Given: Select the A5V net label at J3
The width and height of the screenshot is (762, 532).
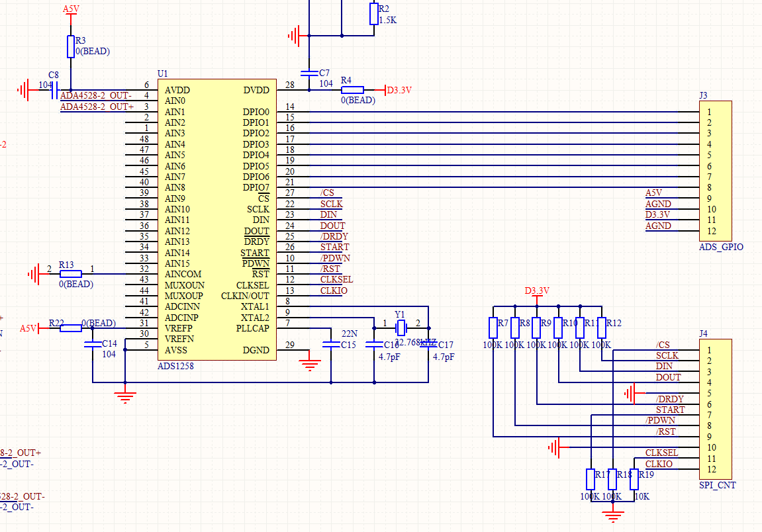Looking at the screenshot, I should tap(653, 193).
